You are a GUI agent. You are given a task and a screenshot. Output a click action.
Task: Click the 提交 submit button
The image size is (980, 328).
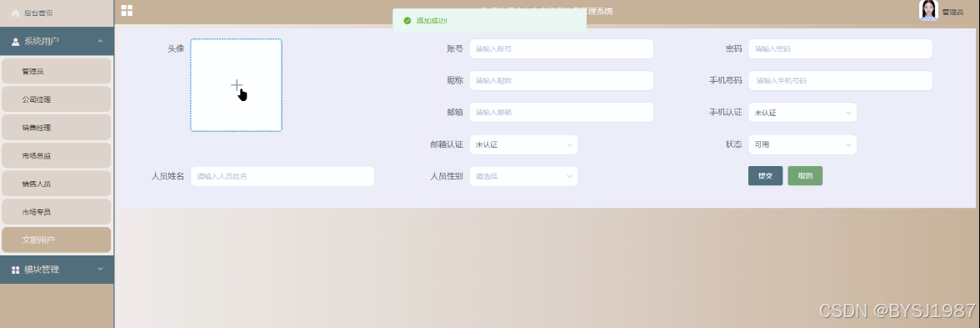coord(765,176)
